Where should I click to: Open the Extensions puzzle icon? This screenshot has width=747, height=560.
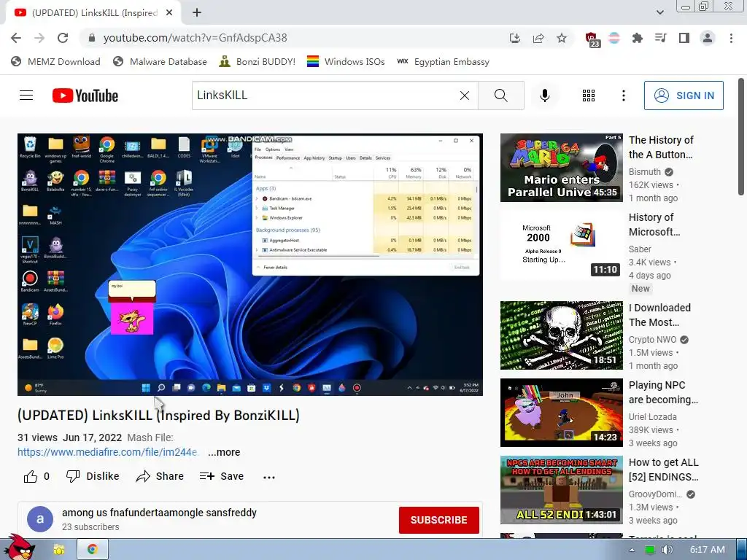(637, 38)
